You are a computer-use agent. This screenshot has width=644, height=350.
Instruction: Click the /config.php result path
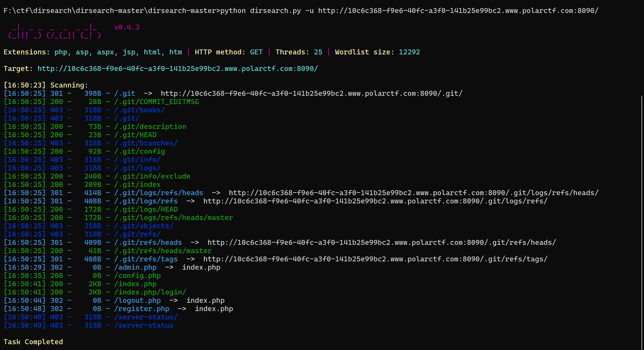(137, 275)
